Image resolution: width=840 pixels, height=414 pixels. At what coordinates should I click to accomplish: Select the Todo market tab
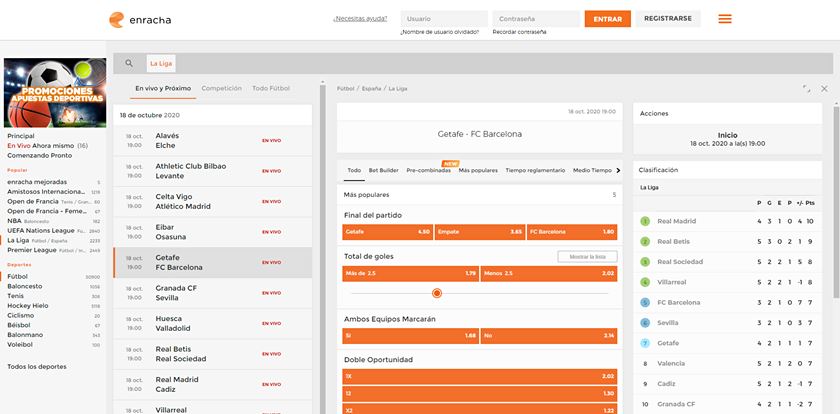354,170
